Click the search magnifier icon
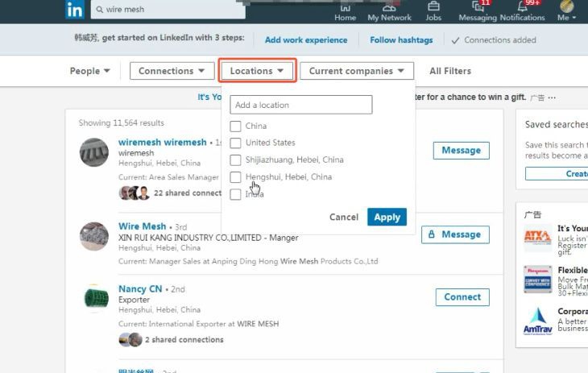588x373 pixels. pyautogui.click(x=99, y=10)
